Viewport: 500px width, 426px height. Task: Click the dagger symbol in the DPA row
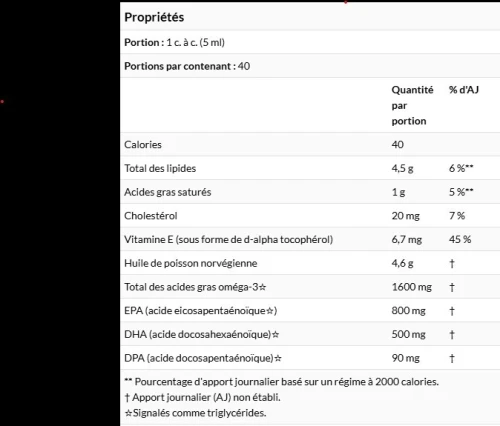[x=452, y=358]
